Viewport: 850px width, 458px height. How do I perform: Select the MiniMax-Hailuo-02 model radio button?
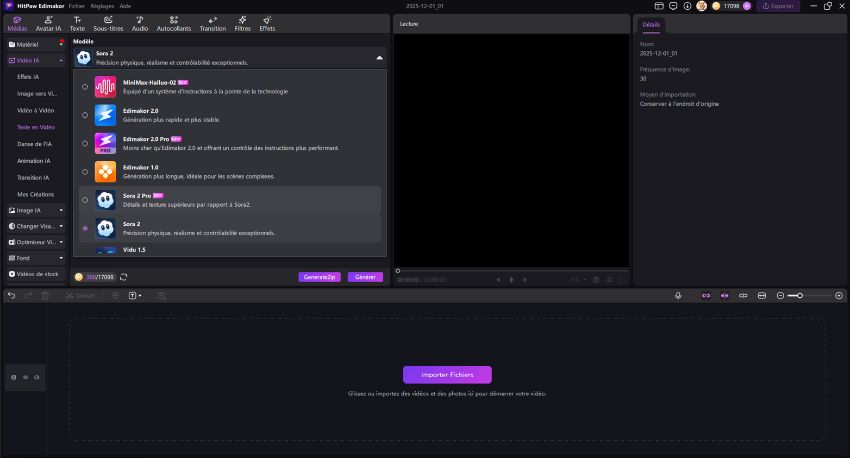click(x=85, y=87)
